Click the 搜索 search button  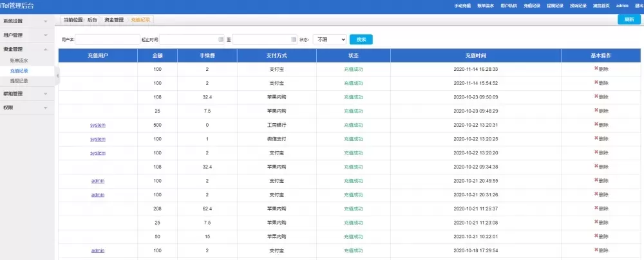tap(361, 39)
